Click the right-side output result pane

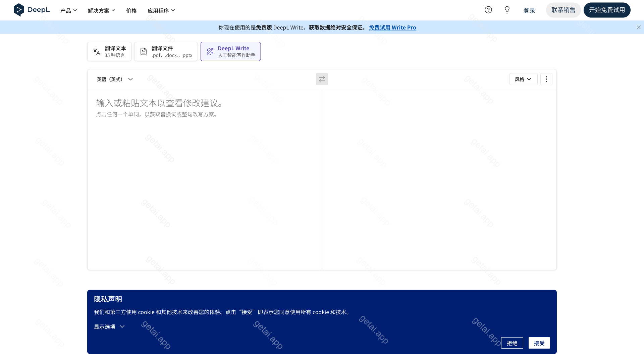point(439,179)
